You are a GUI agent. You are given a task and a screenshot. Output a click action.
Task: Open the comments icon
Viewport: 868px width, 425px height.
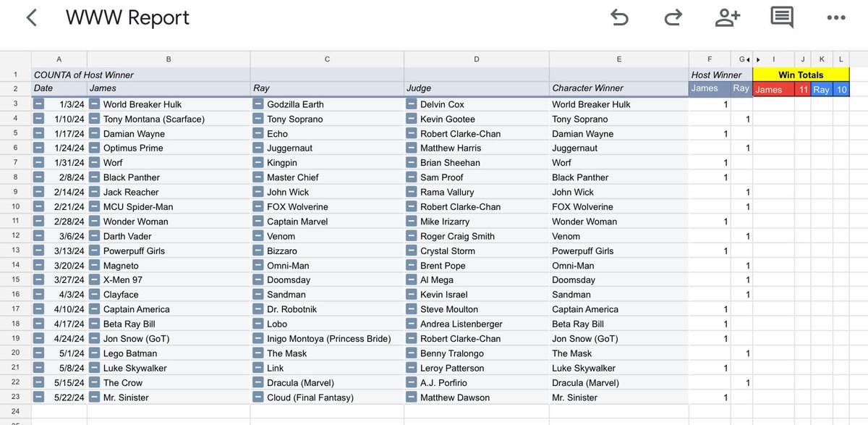click(782, 17)
